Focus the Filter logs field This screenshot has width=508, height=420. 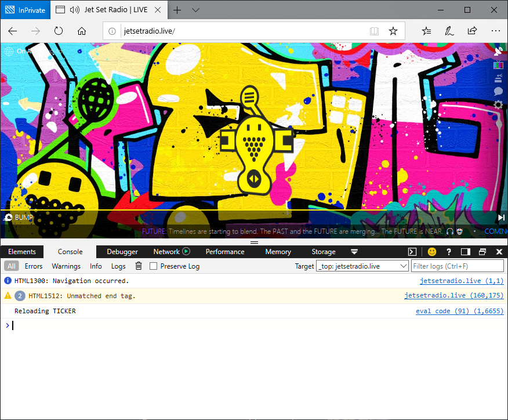click(457, 266)
